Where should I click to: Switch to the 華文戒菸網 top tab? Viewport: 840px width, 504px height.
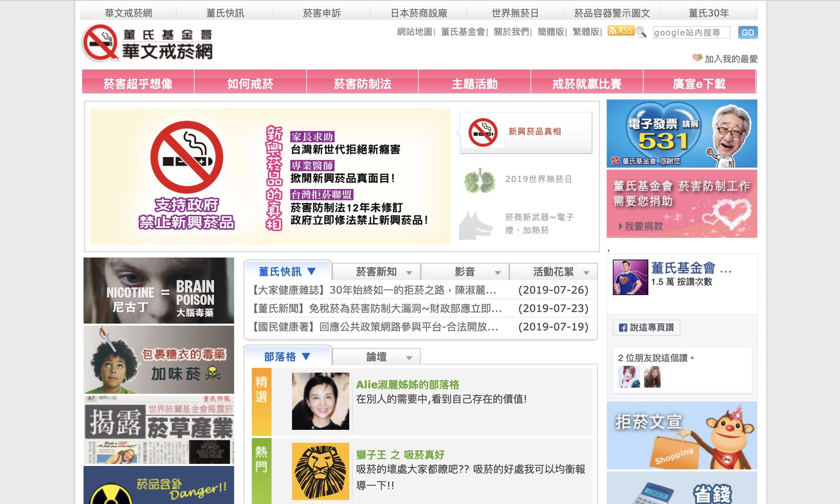(128, 13)
